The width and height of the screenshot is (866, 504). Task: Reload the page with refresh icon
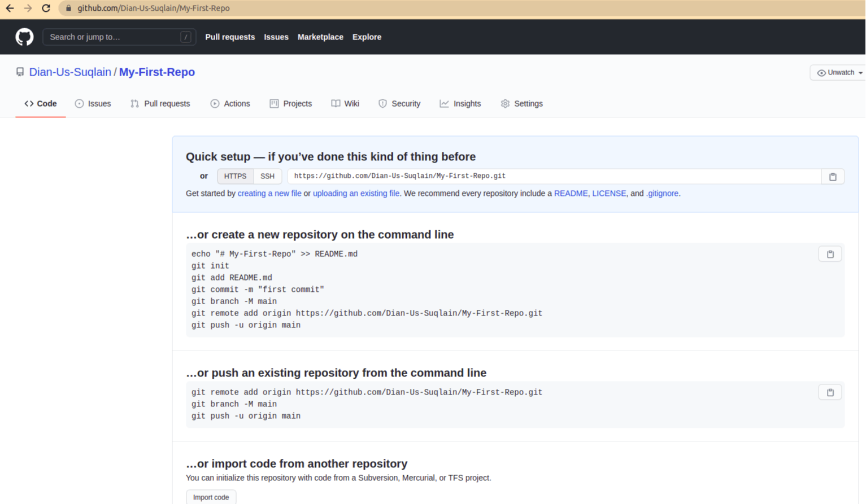[x=46, y=8]
